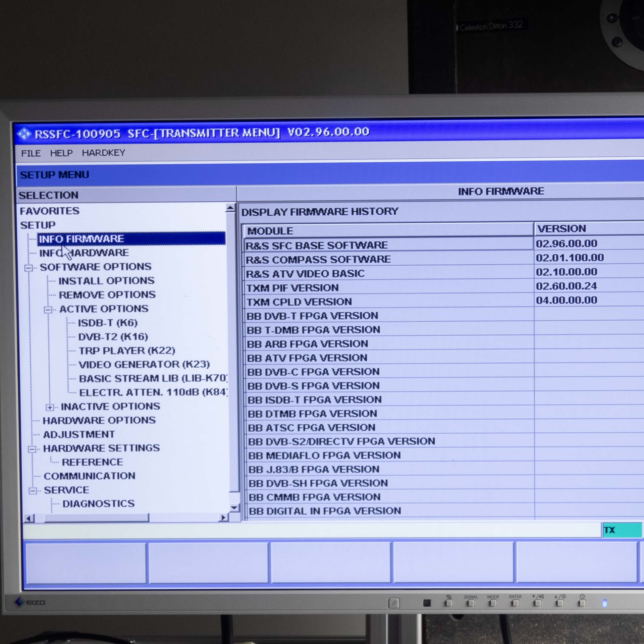Collapse the SOFTWARE OPTIONS node
Viewport: 644px width, 644px height.
point(29,268)
